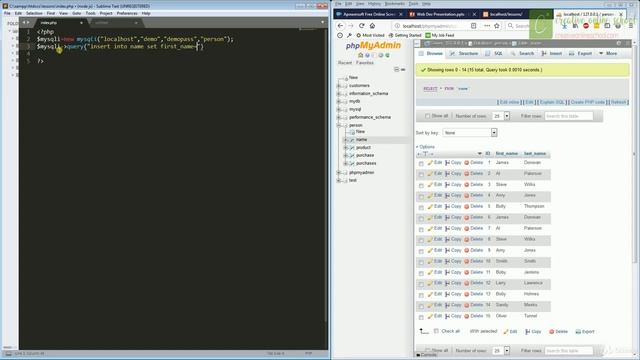Expand the customers database node
The width and height of the screenshot is (640, 360).
point(339,86)
